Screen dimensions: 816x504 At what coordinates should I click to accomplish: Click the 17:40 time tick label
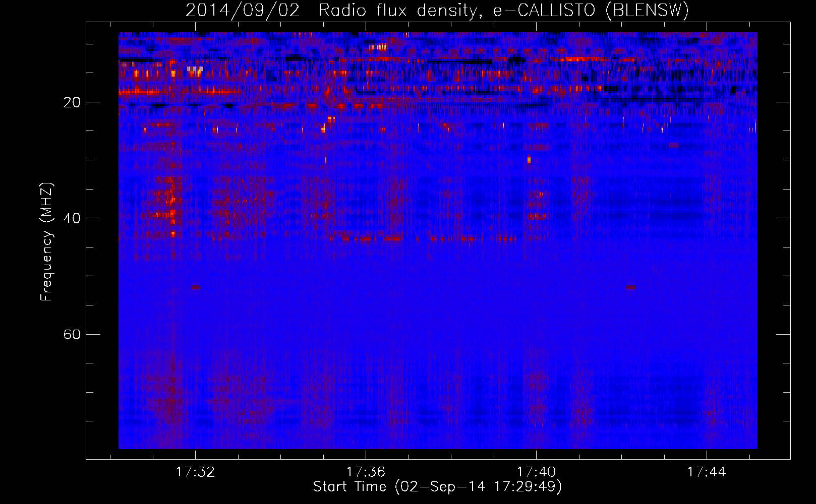coord(536,472)
